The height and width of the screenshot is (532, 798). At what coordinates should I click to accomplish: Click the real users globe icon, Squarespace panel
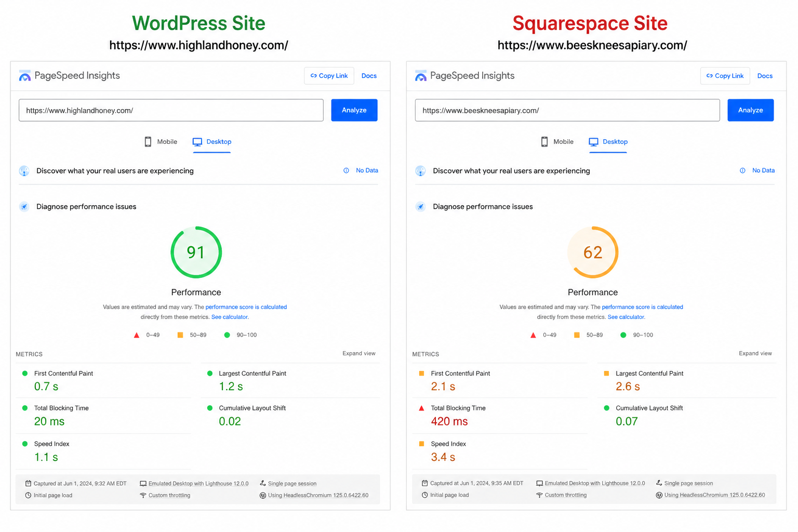tap(421, 171)
